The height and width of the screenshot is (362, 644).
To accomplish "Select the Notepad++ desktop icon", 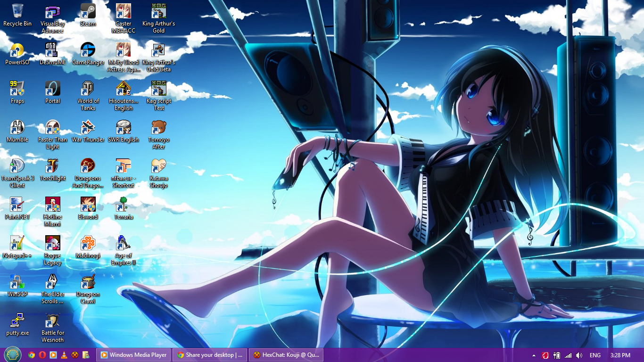I will click(17, 246).
